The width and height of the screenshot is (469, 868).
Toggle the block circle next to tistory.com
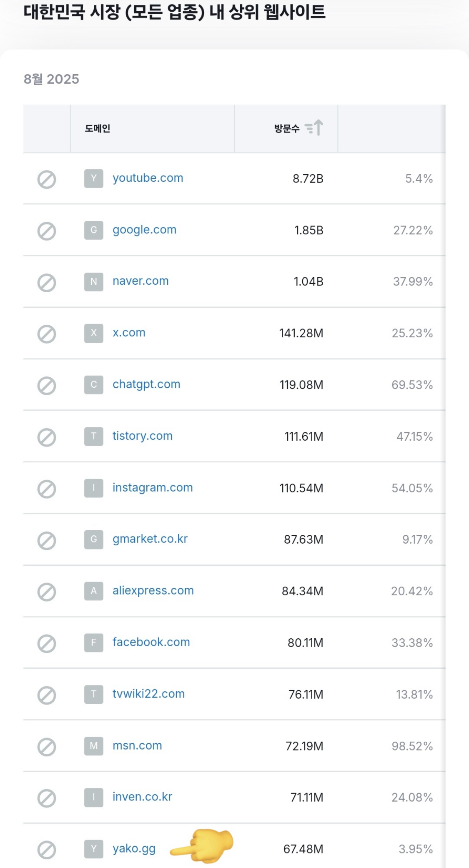coord(47,437)
